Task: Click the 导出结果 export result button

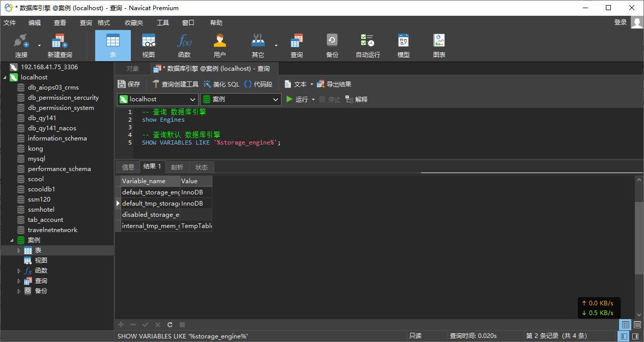Action: coord(334,84)
